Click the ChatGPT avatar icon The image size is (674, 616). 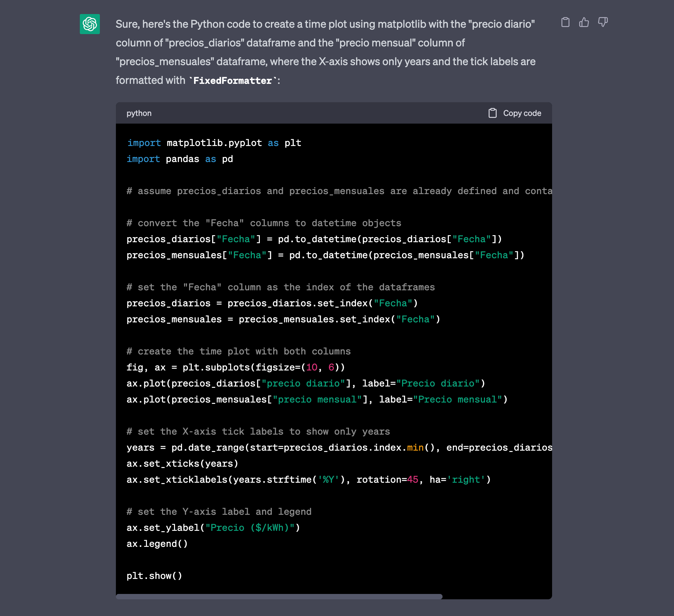(90, 24)
